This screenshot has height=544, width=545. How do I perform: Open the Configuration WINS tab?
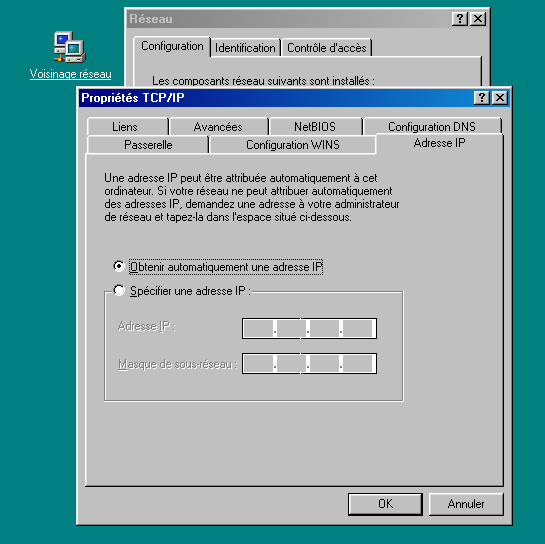coord(293,145)
